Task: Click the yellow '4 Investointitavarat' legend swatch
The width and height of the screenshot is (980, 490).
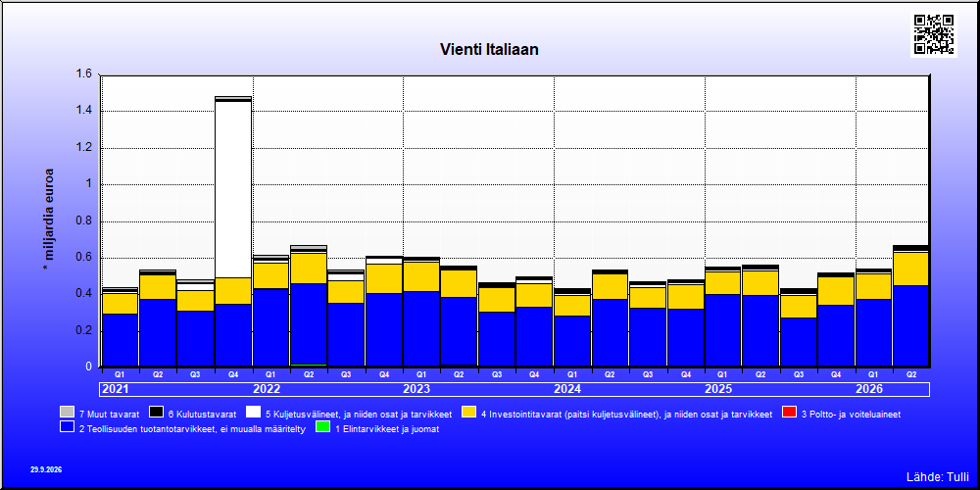Action: point(469,413)
